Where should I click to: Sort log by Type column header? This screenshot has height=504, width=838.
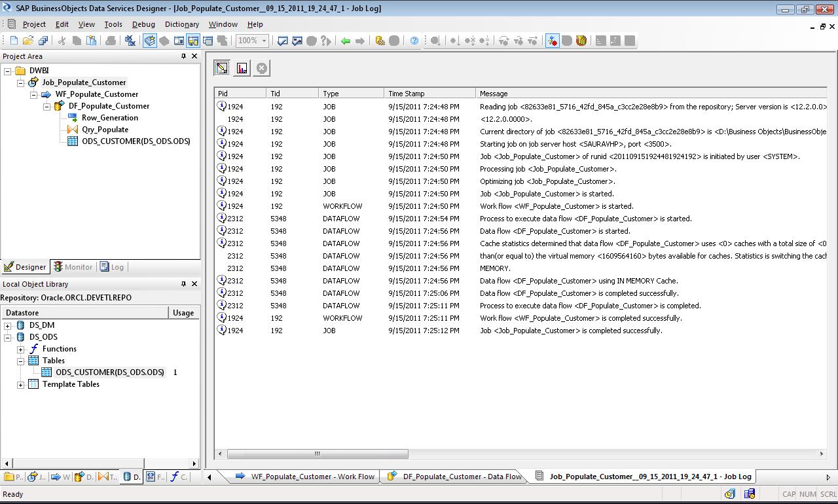[351, 94]
